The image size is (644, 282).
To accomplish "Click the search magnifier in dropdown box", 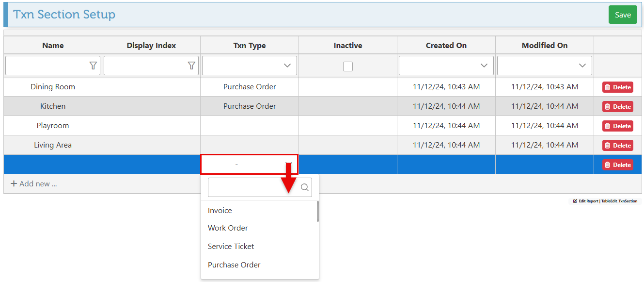I will coord(305,187).
